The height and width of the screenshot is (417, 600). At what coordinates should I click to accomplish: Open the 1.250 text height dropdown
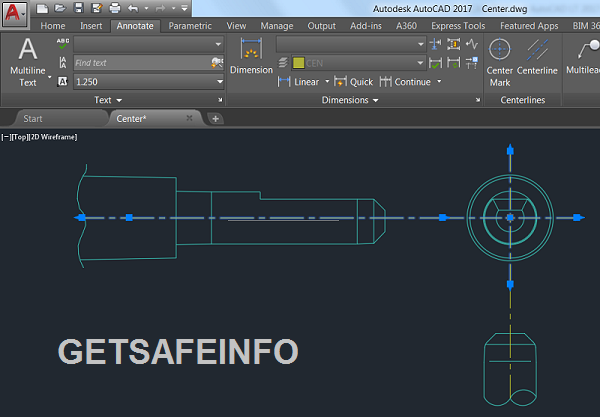(x=148, y=81)
